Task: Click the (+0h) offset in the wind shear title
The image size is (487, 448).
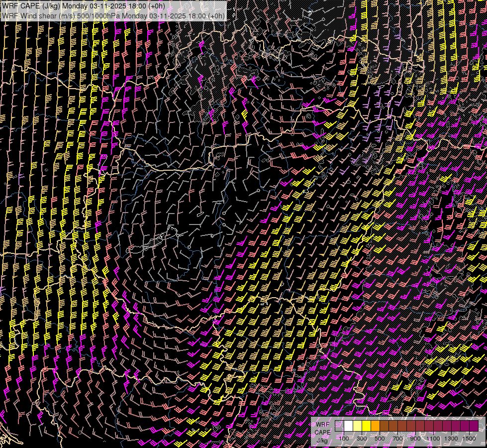Action: click(x=216, y=15)
